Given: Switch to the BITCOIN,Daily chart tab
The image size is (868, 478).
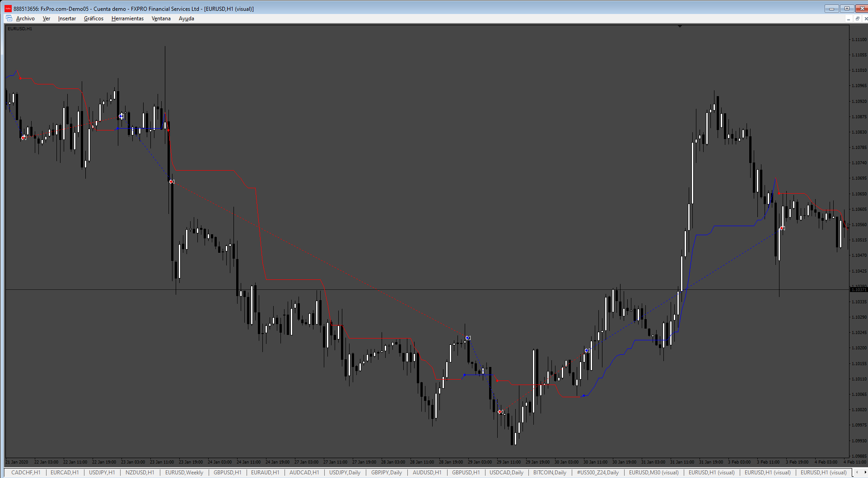Looking at the screenshot, I should pos(550,473).
